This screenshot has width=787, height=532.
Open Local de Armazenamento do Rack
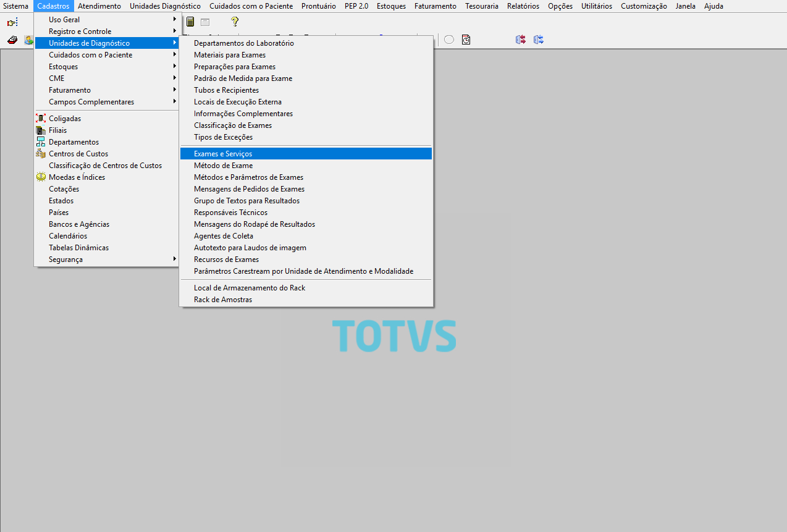(306, 288)
